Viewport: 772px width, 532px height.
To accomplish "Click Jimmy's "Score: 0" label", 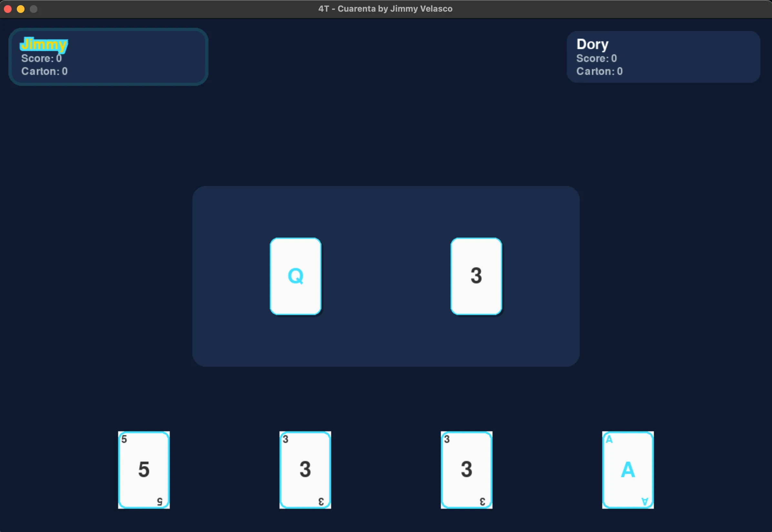I will pos(42,58).
